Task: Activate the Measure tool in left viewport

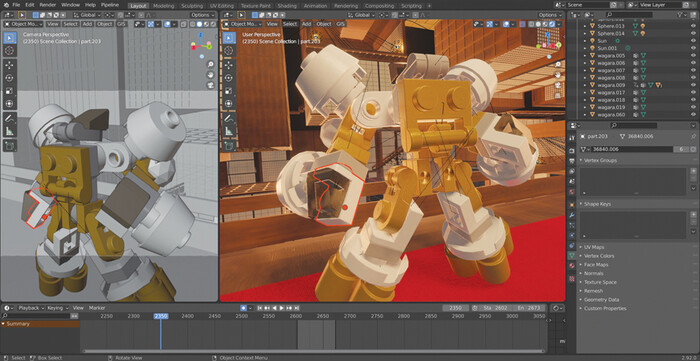Action: [10, 131]
